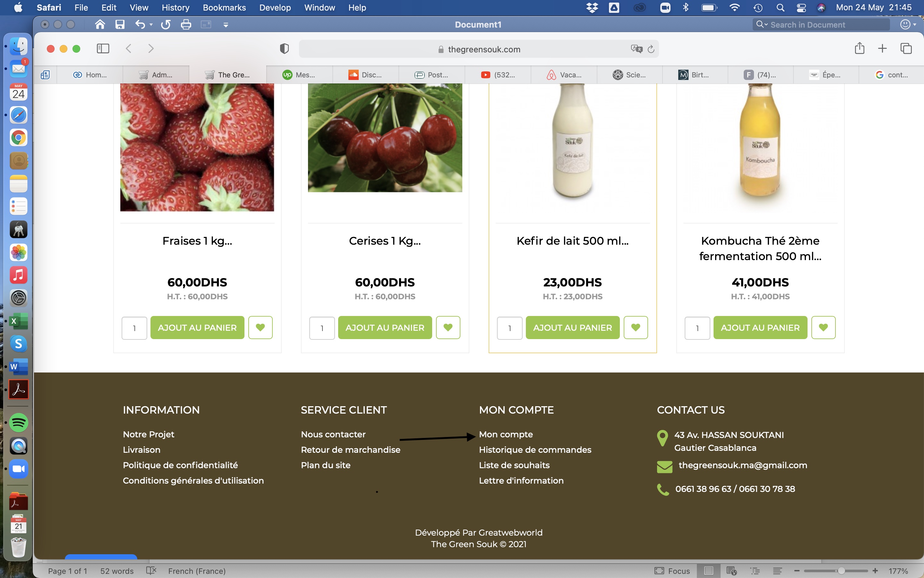Open the 177% zoom level dialog

pos(898,571)
